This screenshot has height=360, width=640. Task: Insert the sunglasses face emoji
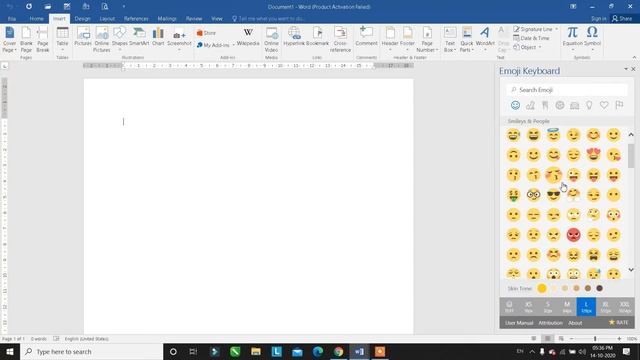tap(553, 195)
